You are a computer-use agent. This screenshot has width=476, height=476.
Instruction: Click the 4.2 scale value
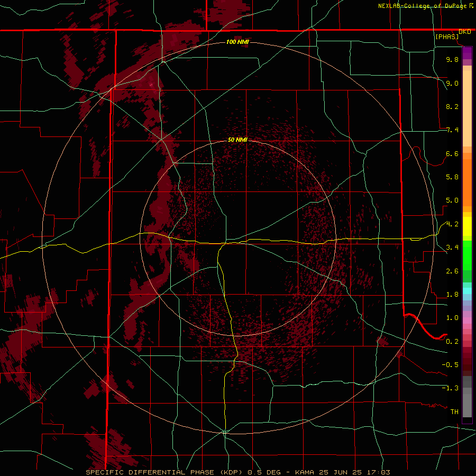452,224
